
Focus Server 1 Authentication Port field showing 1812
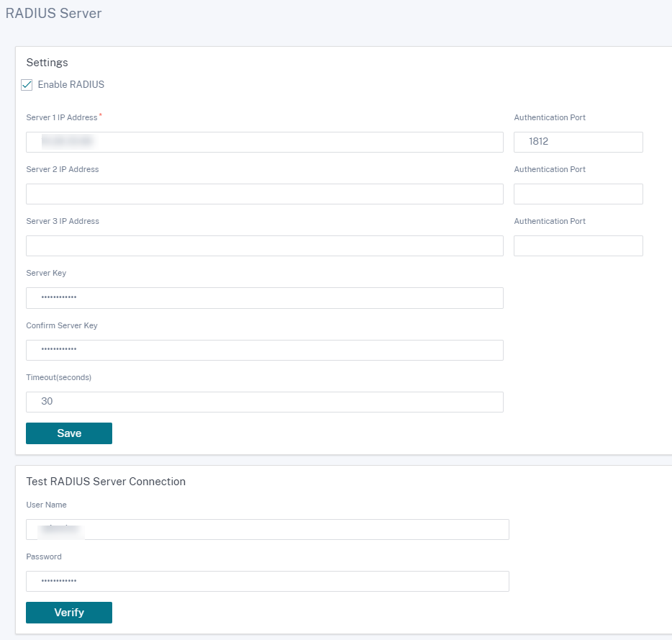pos(578,142)
